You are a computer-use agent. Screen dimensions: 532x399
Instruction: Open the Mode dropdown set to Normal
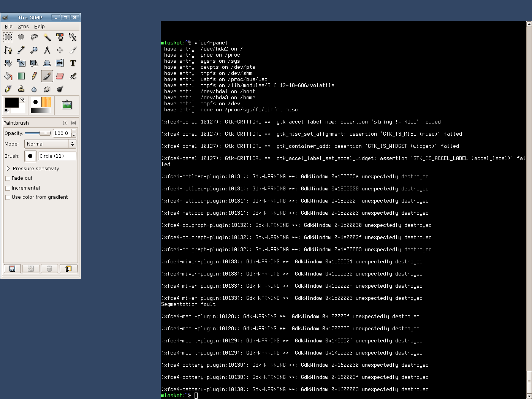[50, 144]
